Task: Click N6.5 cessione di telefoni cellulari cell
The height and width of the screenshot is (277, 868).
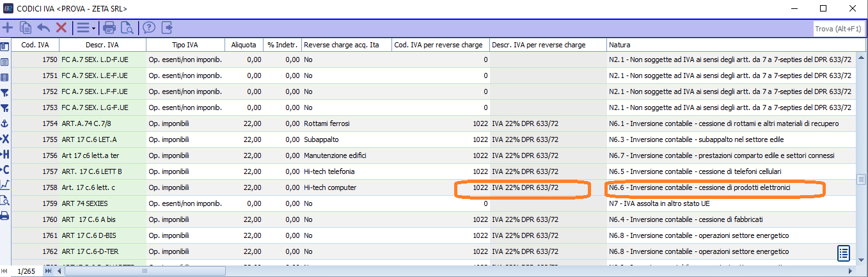Action: (x=731, y=172)
